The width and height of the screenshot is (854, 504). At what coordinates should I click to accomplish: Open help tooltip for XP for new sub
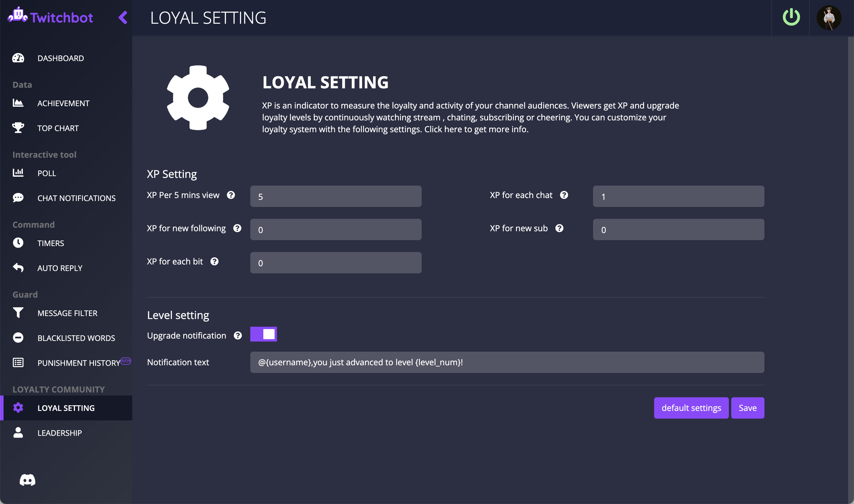[560, 228]
